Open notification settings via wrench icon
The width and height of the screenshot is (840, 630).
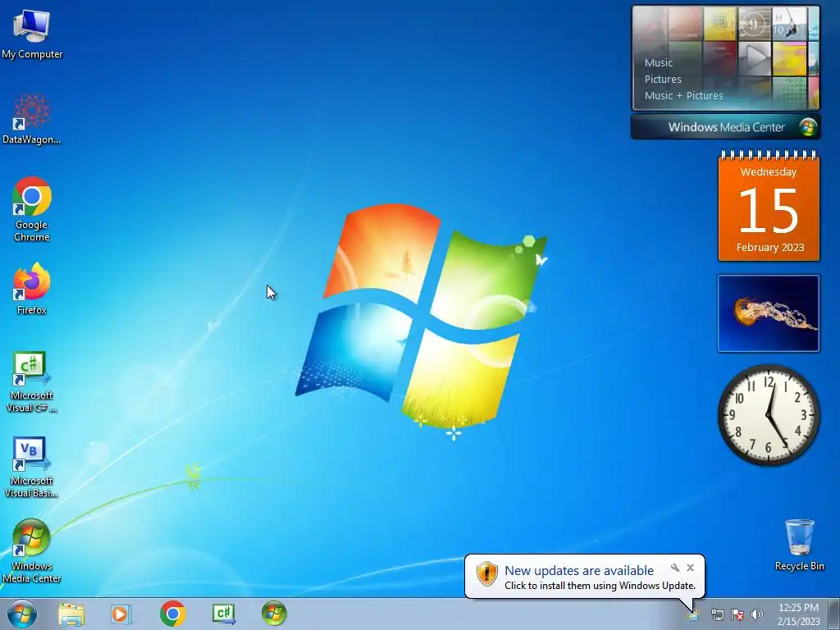[x=675, y=568]
